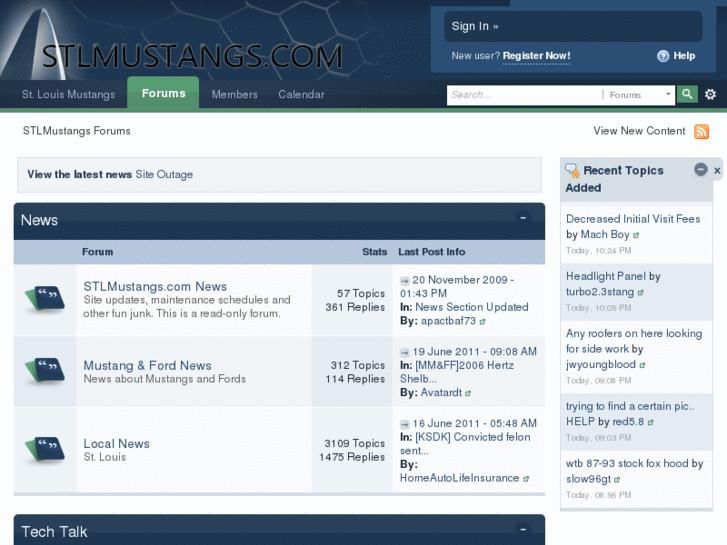Image resolution: width=727 pixels, height=545 pixels.
Task: Click 57 Topics stat text
Action: pyautogui.click(x=361, y=294)
